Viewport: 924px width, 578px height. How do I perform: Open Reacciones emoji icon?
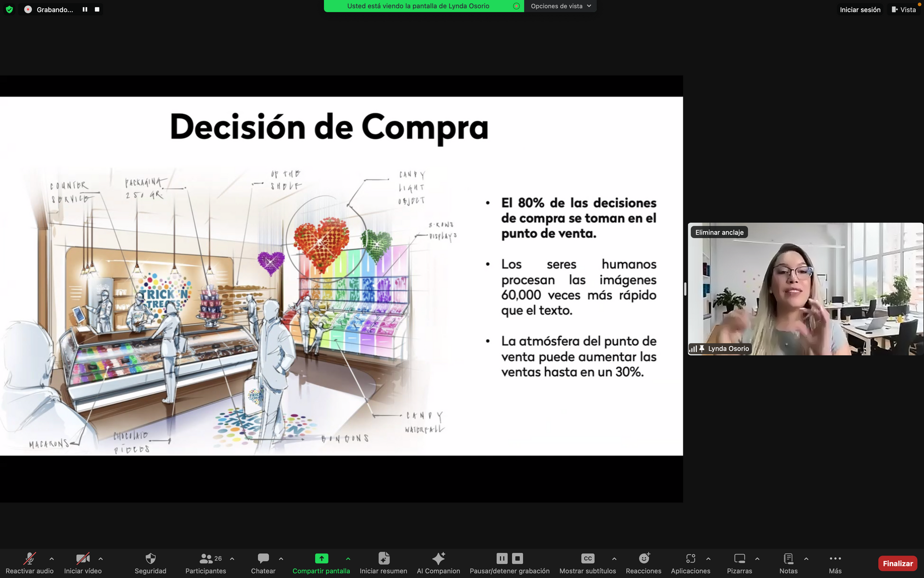(x=643, y=559)
